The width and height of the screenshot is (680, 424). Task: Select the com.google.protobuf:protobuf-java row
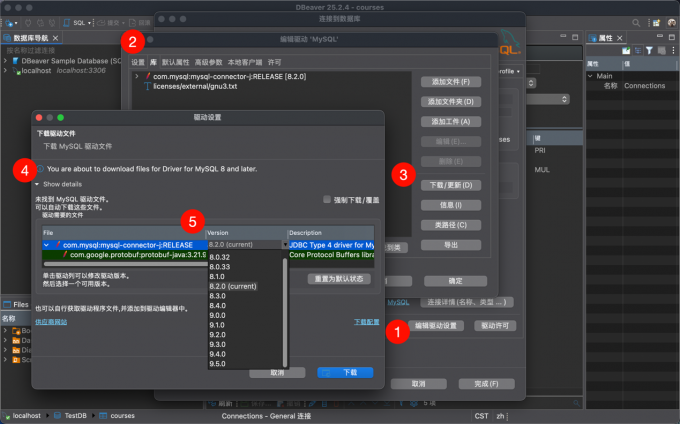click(x=208, y=255)
